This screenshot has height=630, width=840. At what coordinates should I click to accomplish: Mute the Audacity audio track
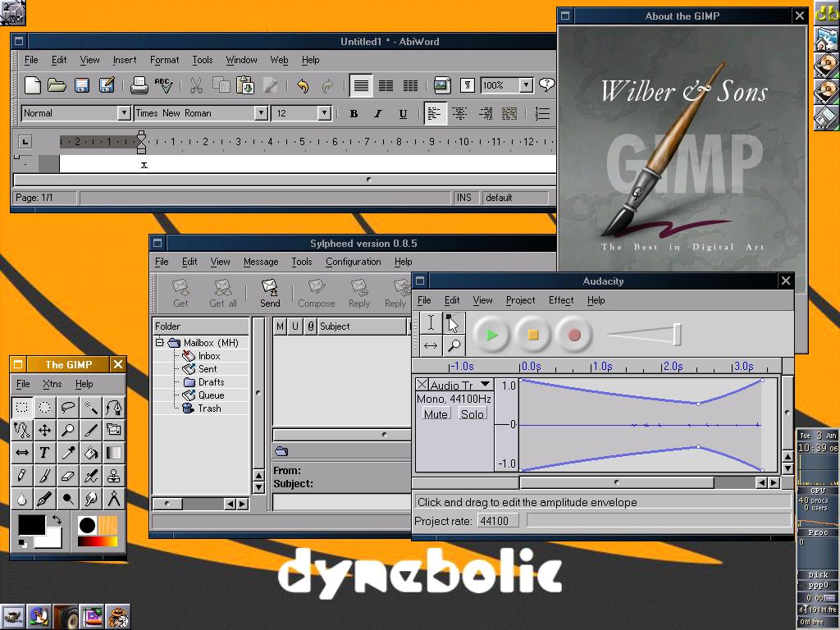click(x=436, y=414)
